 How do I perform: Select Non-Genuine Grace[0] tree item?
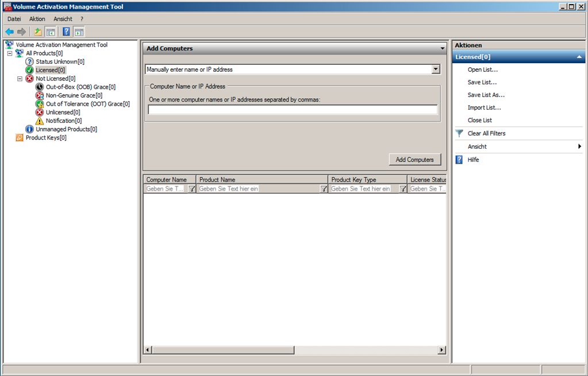pos(74,95)
